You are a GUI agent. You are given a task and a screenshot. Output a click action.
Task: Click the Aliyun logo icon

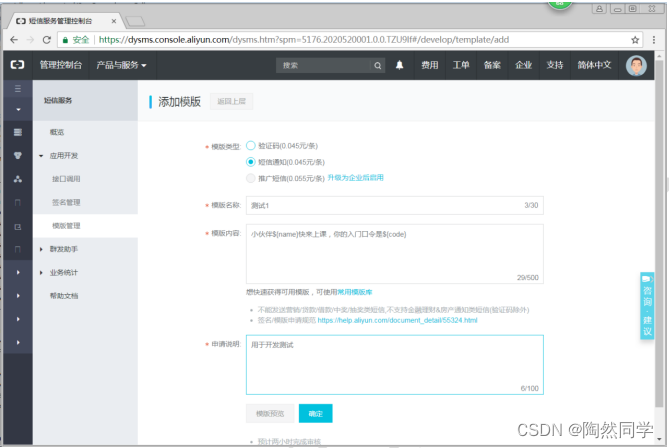click(17, 65)
